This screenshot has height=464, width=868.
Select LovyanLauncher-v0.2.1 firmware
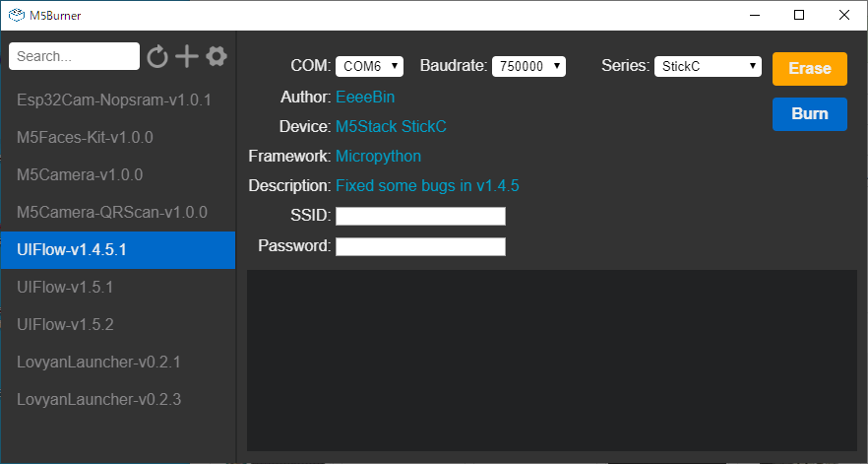pyautogui.click(x=118, y=362)
